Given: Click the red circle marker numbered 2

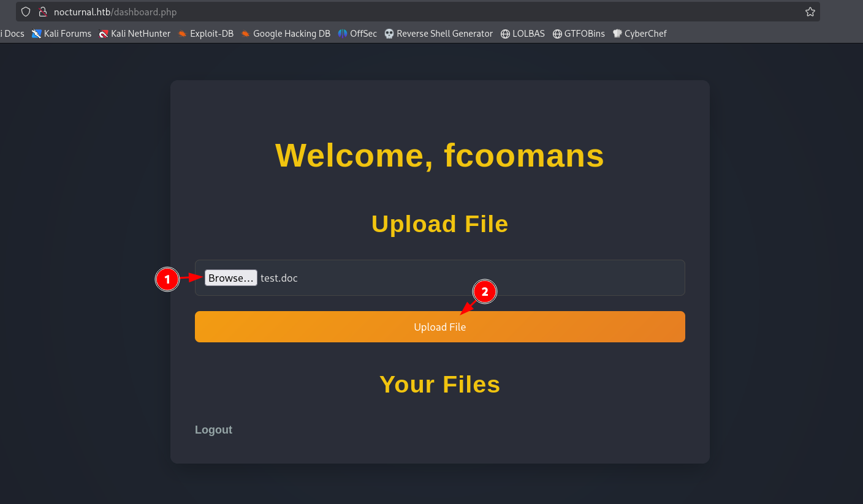Looking at the screenshot, I should pos(484,292).
